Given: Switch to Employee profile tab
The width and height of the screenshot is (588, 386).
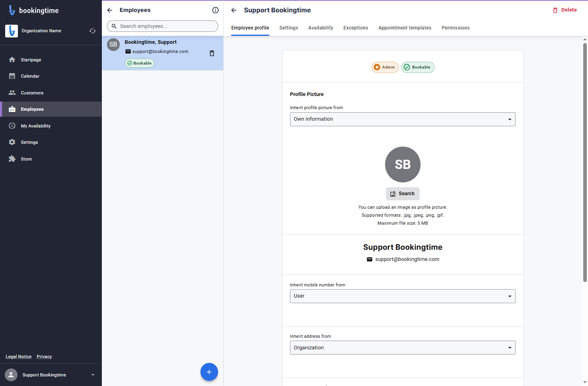Looking at the screenshot, I should coord(250,28).
